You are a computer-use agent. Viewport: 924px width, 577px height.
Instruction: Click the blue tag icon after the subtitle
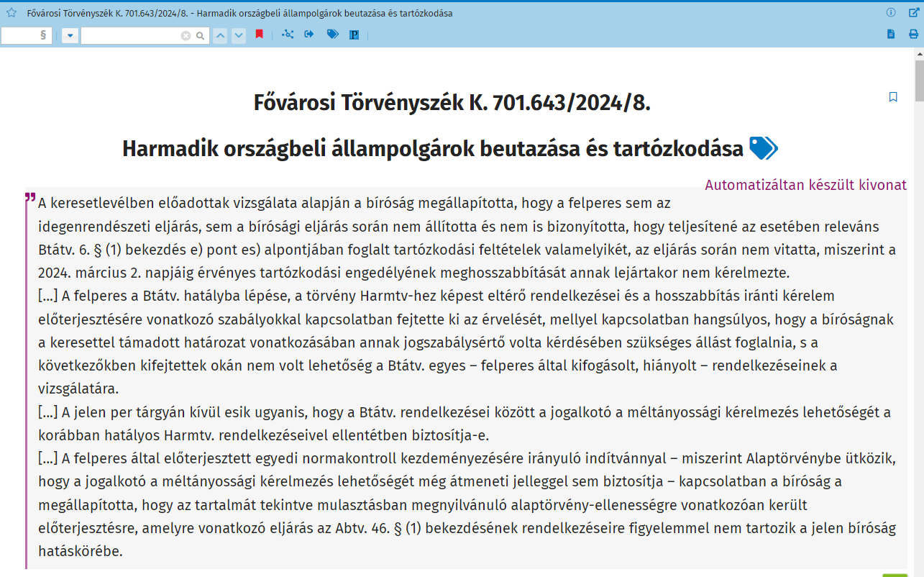tap(763, 148)
